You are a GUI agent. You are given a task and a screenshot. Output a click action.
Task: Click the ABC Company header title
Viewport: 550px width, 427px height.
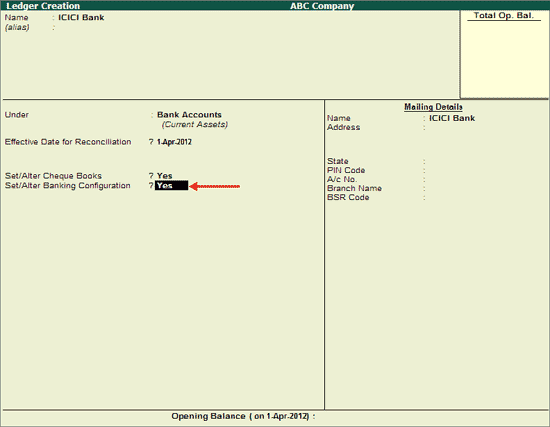tap(322, 6)
